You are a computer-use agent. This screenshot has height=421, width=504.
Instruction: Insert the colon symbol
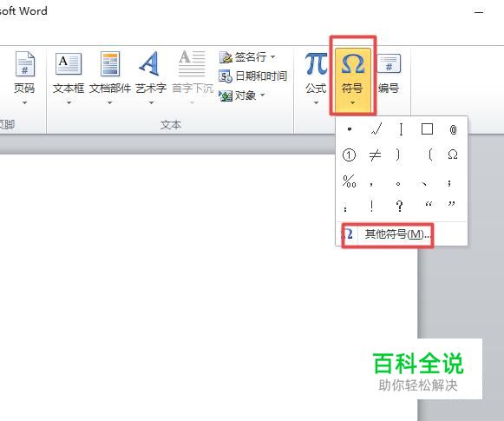(x=345, y=208)
